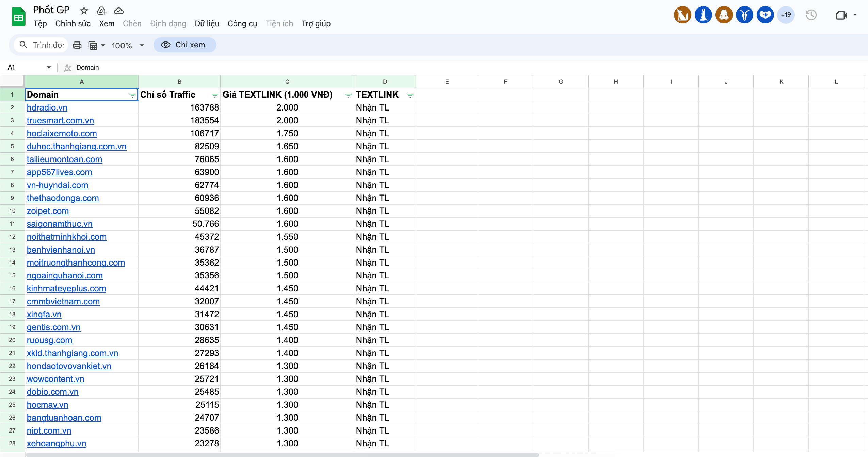
Task: Open the Trợ giúp menu
Action: pyautogui.click(x=316, y=23)
